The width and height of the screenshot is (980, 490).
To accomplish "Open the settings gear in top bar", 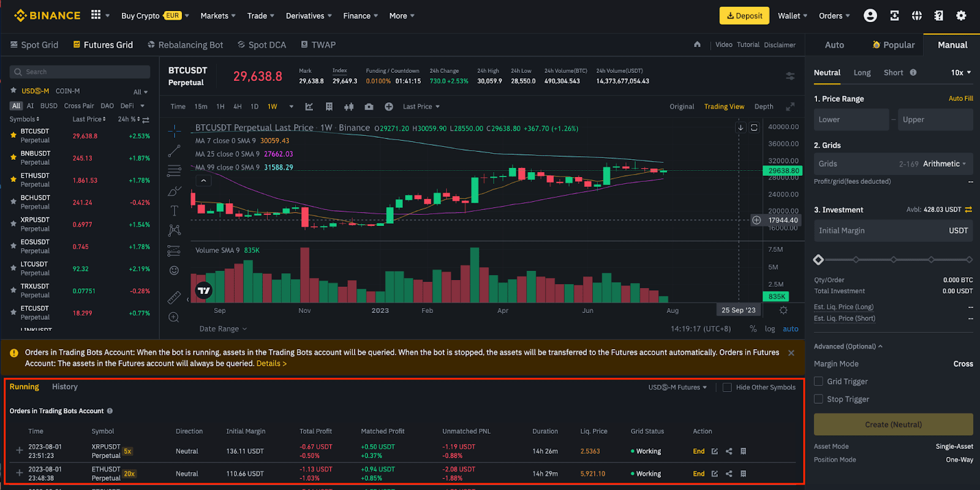I will coord(961,16).
